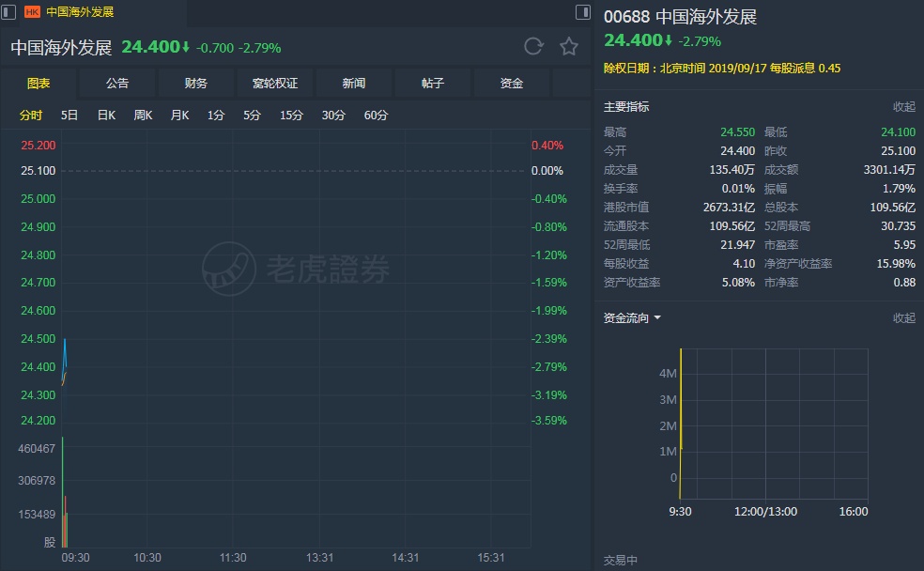Click the 港股市值 value 2673.31亿
Image resolution: width=924 pixels, height=571 pixels.
pos(729,208)
